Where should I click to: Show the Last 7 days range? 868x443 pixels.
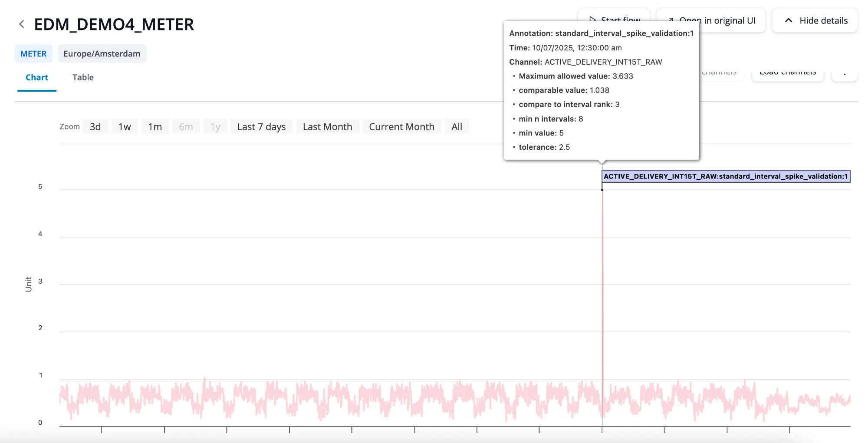(x=261, y=127)
